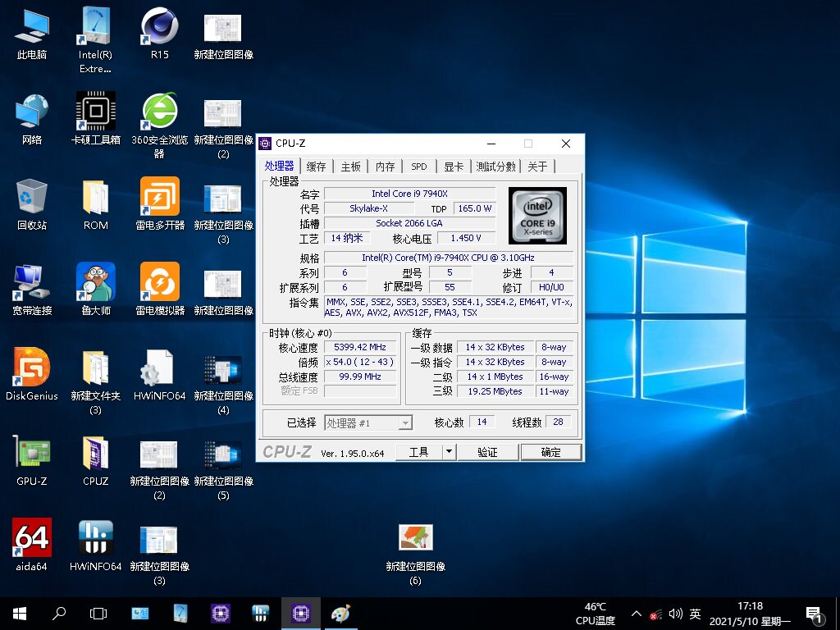840x630 pixels.
Task: Click the 工具 button in CPU-Z
Action: [419, 452]
